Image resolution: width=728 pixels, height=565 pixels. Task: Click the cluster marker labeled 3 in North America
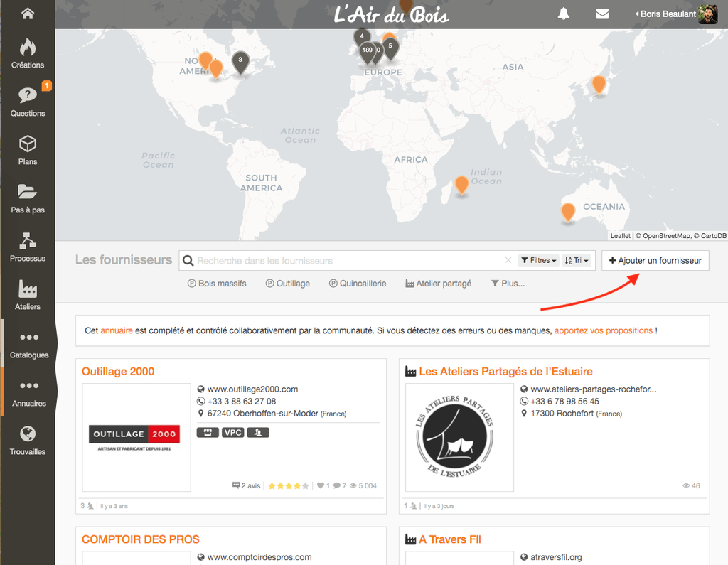pyautogui.click(x=240, y=62)
